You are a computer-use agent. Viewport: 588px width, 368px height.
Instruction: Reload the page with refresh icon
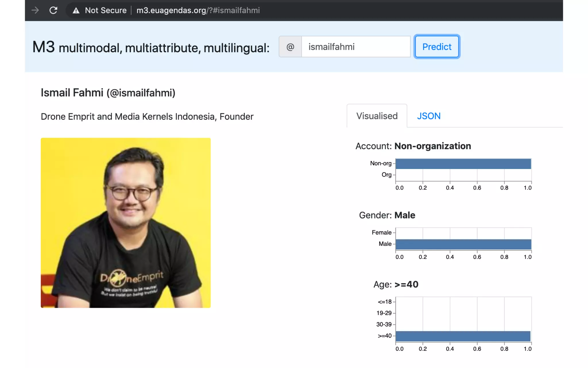pyautogui.click(x=53, y=10)
